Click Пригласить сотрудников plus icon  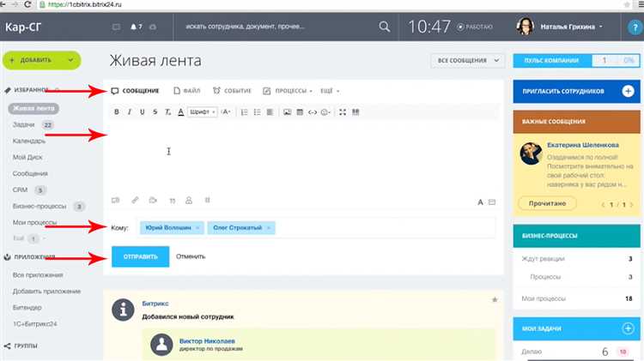coord(628,91)
